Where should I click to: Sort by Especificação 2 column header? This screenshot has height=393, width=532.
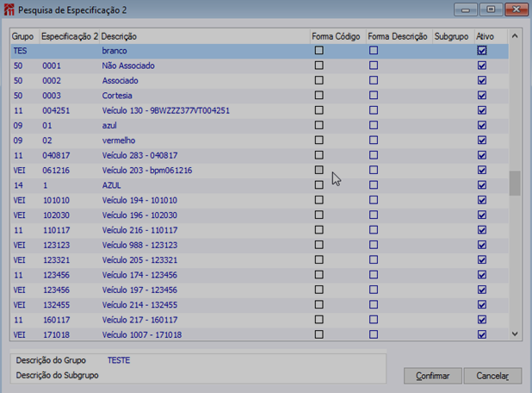[69, 36]
